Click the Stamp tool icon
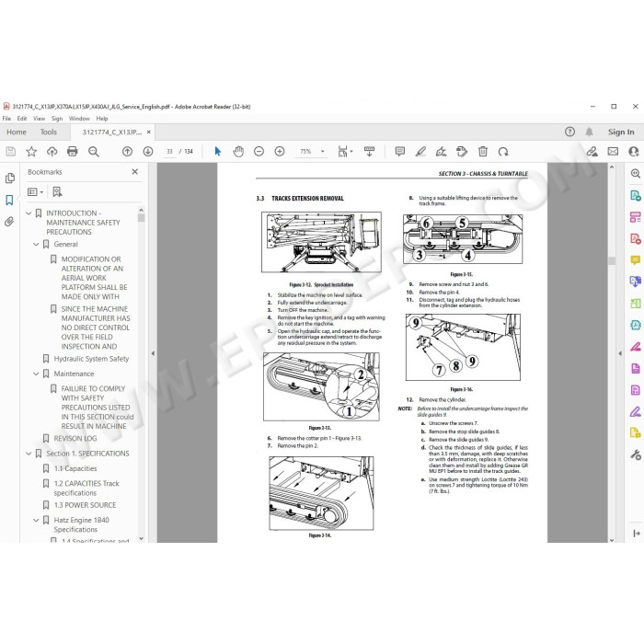 click(462, 152)
